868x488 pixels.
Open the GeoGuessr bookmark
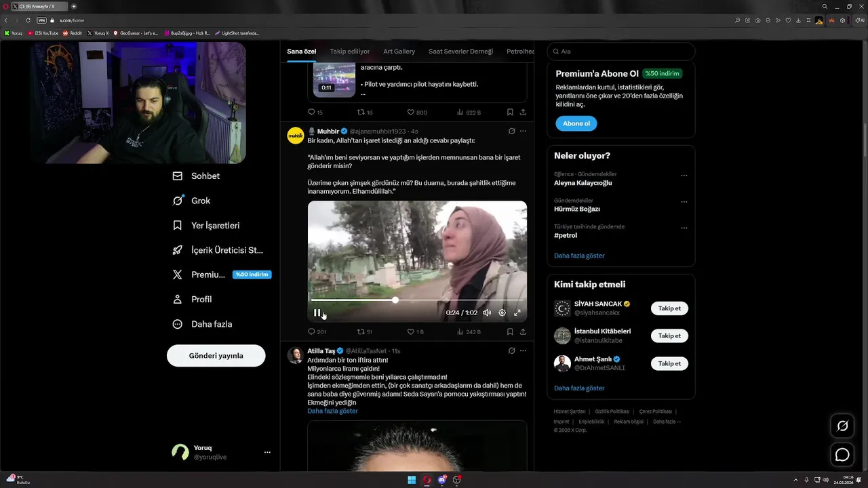click(136, 33)
